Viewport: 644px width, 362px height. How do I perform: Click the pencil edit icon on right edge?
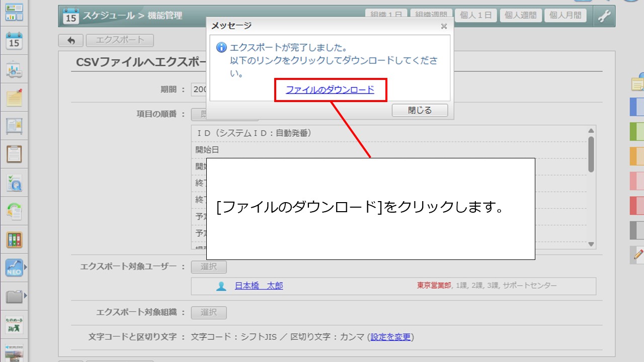(x=638, y=255)
